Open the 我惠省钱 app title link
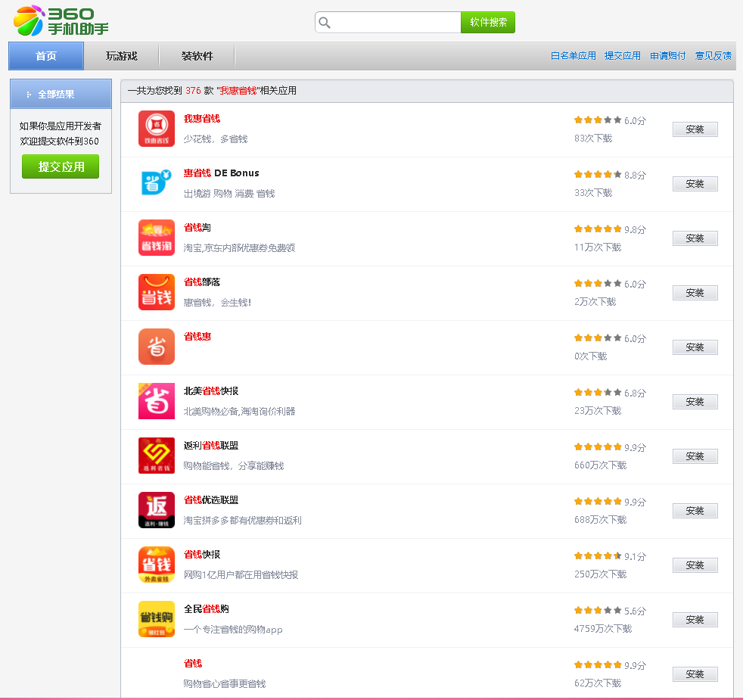The image size is (743, 700). tap(202, 119)
